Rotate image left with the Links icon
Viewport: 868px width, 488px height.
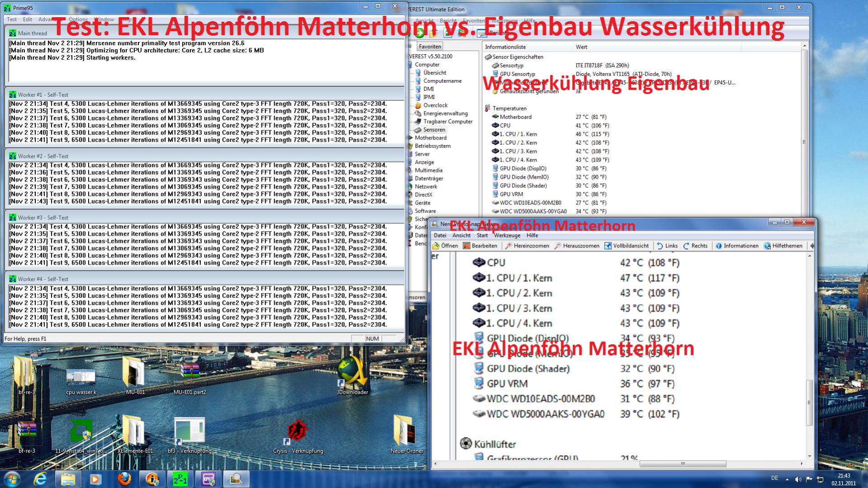668,246
